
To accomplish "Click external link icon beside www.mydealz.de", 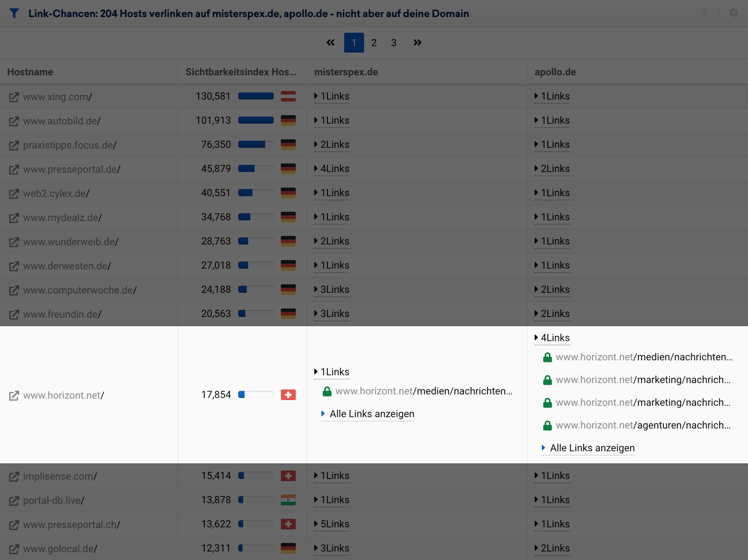I will point(14,218).
